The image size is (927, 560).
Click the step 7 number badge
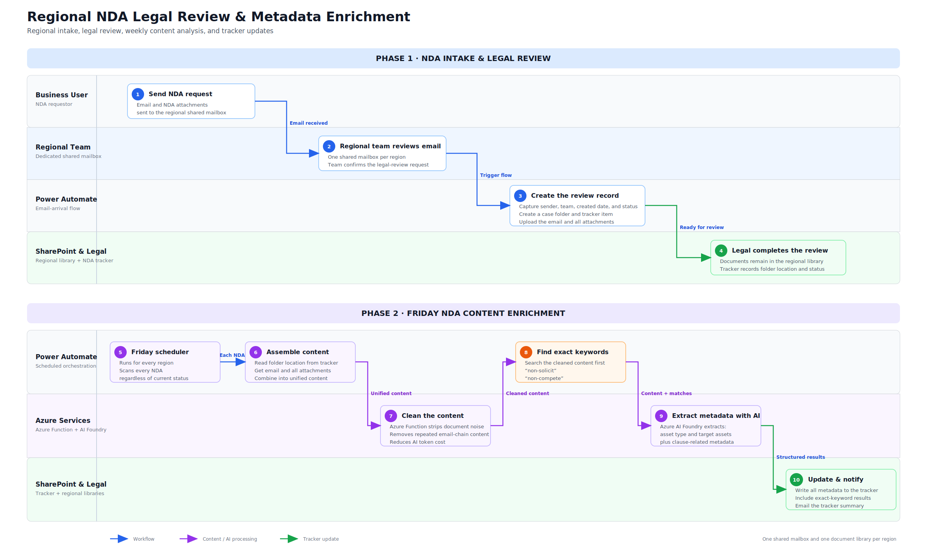[x=390, y=416]
